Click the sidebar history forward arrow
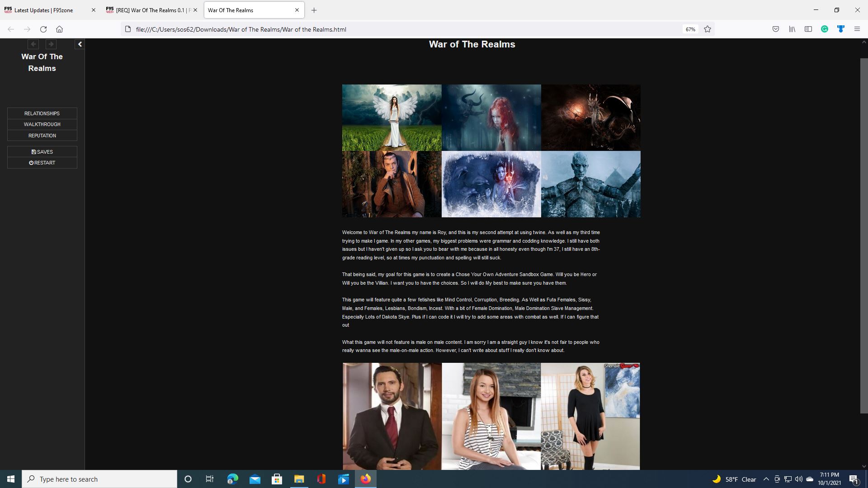 [x=51, y=44]
